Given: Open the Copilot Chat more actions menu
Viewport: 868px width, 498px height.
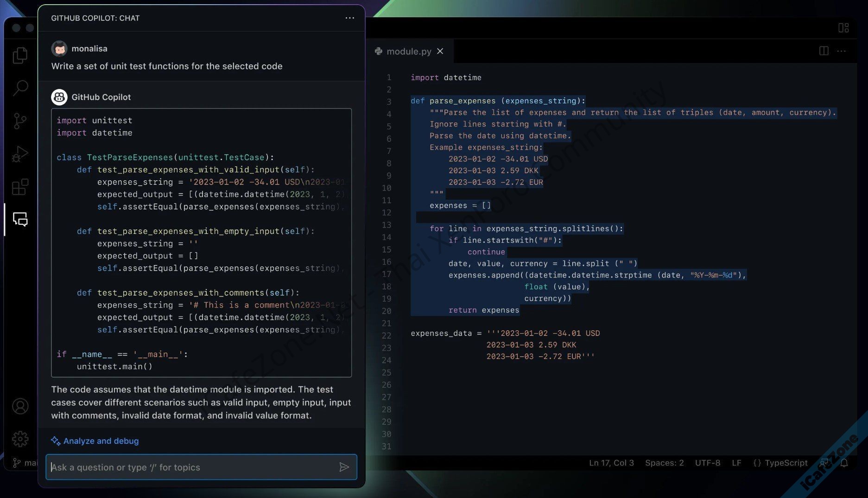Looking at the screenshot, I should [x=350, y=18].
